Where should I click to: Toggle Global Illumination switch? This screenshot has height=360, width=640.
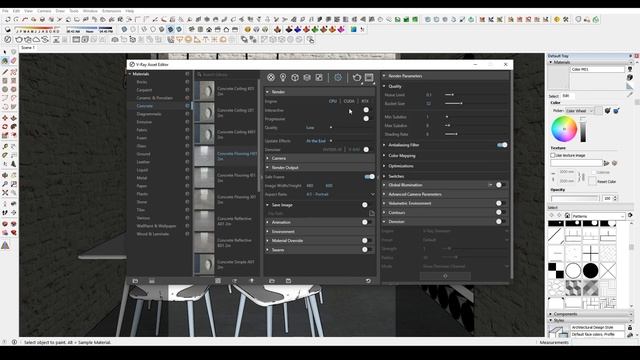[500, 185]
